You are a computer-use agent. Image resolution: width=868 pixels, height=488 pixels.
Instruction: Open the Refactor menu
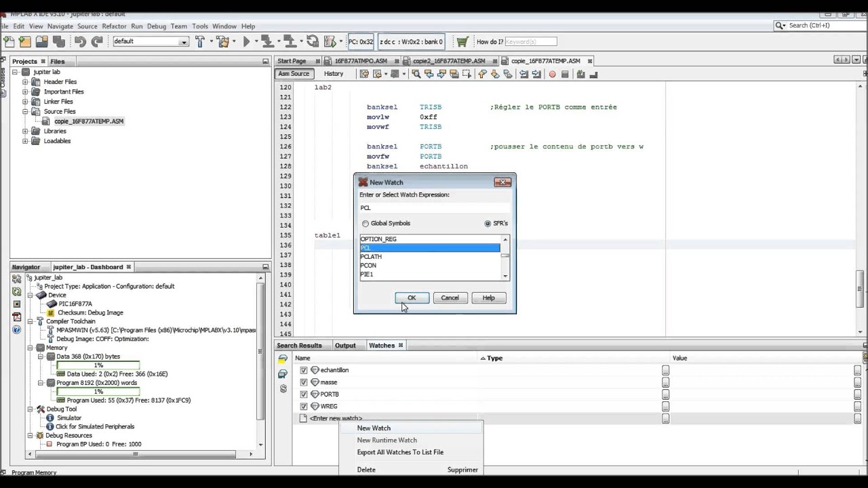click(114, 26)
